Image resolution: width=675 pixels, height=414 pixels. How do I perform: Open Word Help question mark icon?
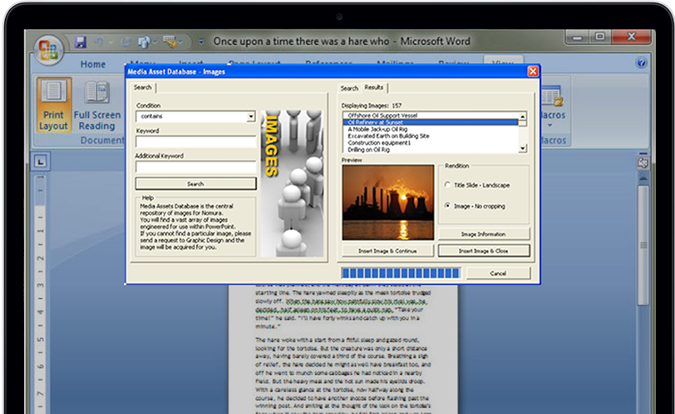(x=641, y=63)
